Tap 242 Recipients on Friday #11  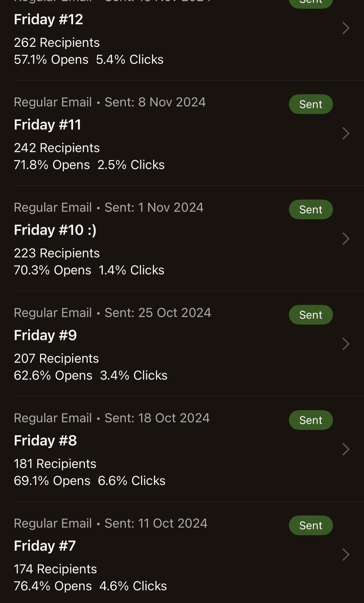(57, 148)
